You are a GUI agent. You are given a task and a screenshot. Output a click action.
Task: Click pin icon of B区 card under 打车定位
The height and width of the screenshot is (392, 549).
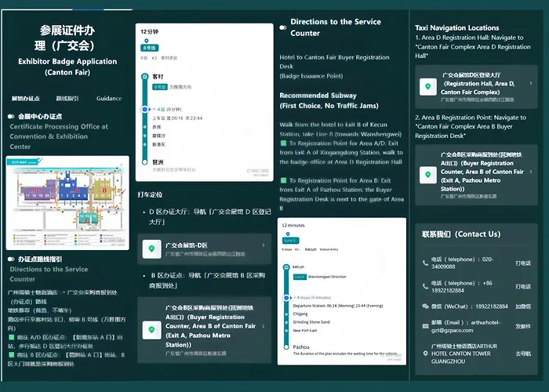[x=151, y=330]
